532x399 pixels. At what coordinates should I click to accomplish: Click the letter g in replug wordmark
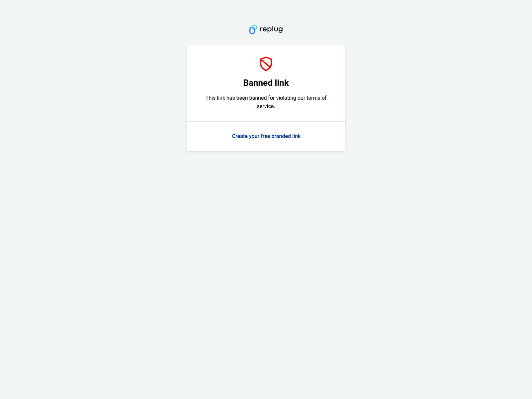point(281,30)
